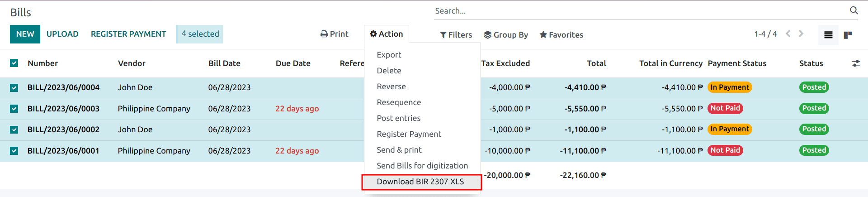Viewport: 868px width, 197px height.
Task: Uncheck the select-all header checkbox
Action: pos(14,63)
